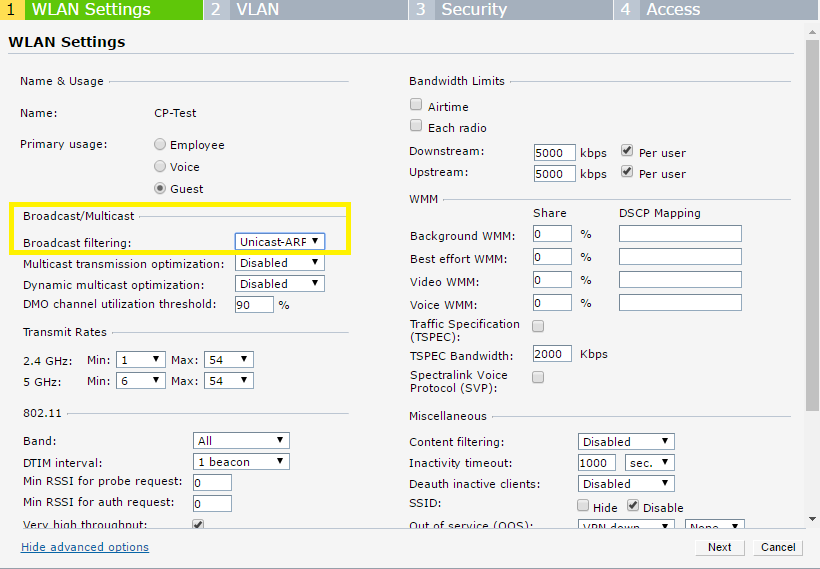The height and width of the screenshot is (569, 820).
Task: Click the Cancel button
Action: tap(778, 547)
